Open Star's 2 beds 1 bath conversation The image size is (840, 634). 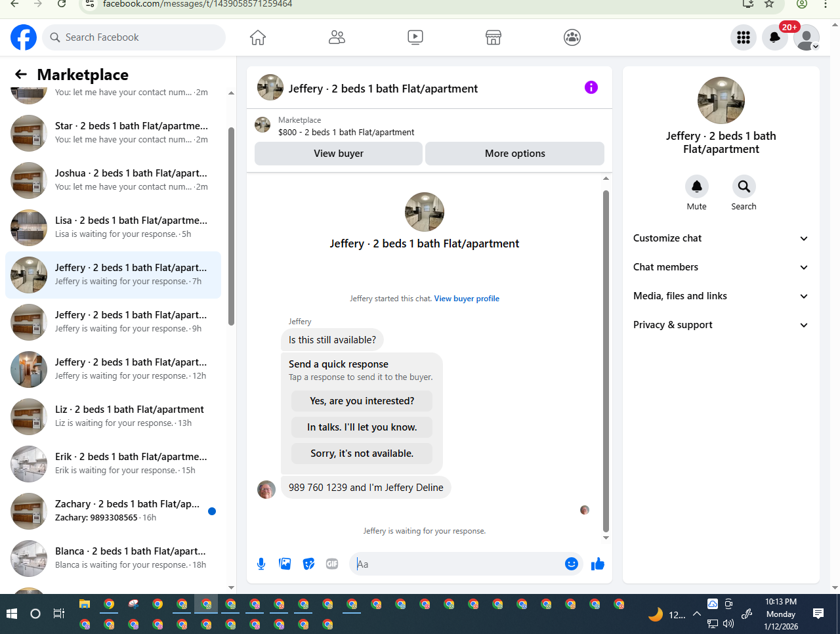[113, 133]
